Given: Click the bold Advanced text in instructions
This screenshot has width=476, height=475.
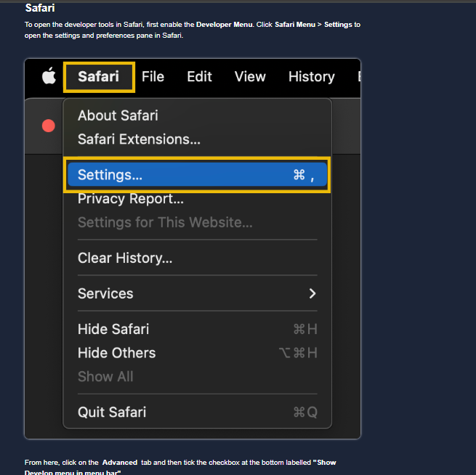Looking at the screenshot, I should [x=120, y=462].
